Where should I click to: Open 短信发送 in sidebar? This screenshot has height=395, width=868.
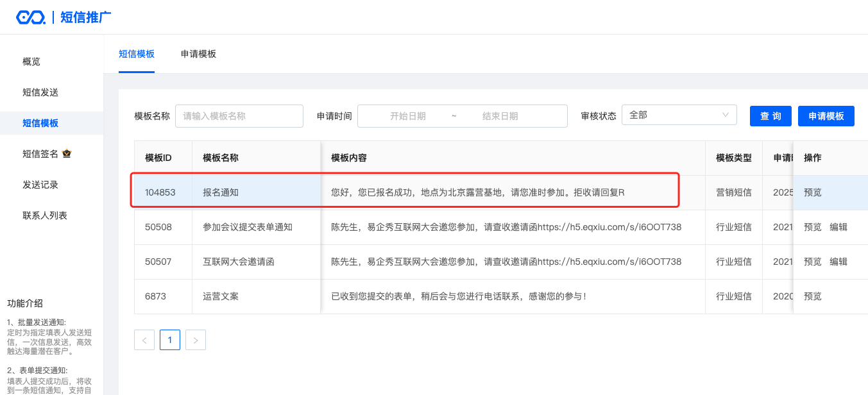pos(40,92)
